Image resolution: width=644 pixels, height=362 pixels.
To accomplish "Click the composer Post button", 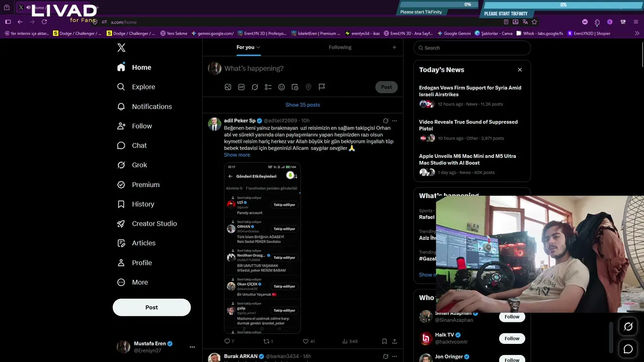I will (386, 87).
